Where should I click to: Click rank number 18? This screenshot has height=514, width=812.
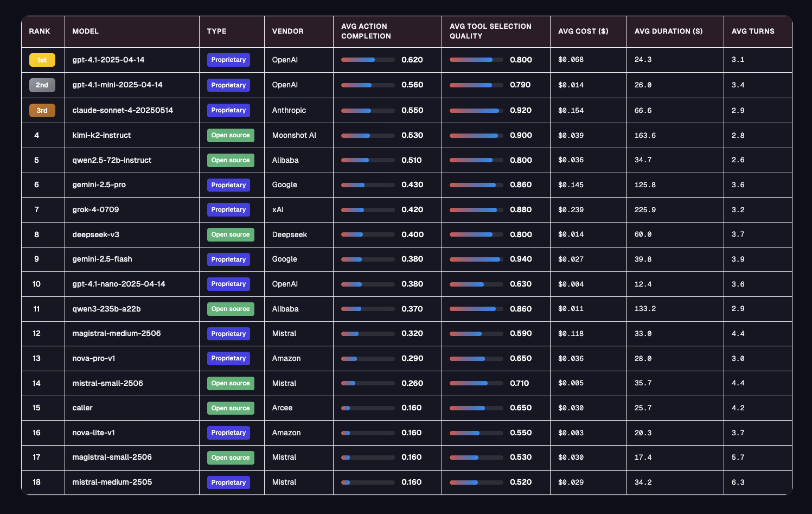(x=36, y=483)
